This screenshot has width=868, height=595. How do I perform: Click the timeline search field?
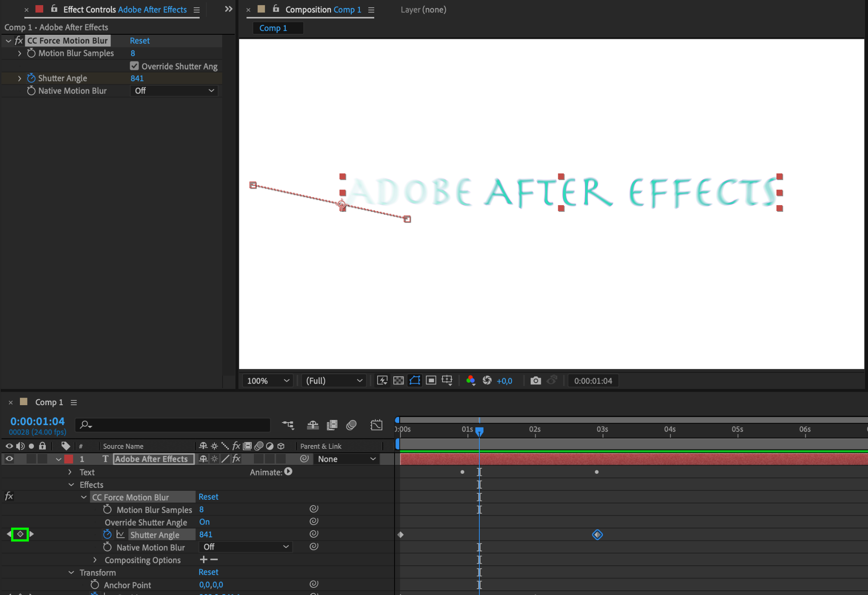[172, 424]
